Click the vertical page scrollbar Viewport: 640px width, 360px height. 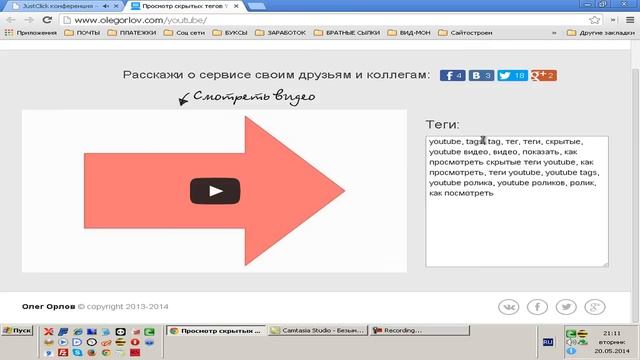pos(635,195)
